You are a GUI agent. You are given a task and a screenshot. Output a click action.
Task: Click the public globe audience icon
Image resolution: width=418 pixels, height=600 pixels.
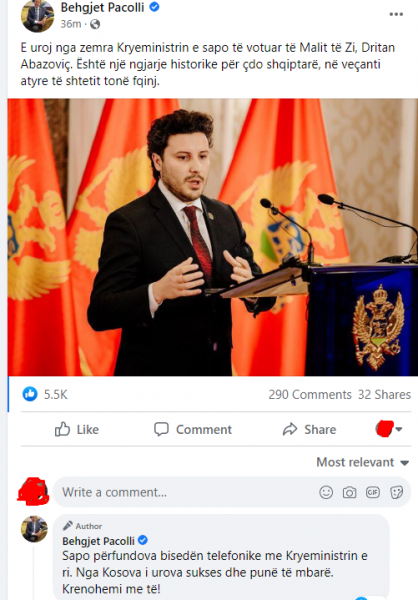pyautogui.click(x=95, y=24)
